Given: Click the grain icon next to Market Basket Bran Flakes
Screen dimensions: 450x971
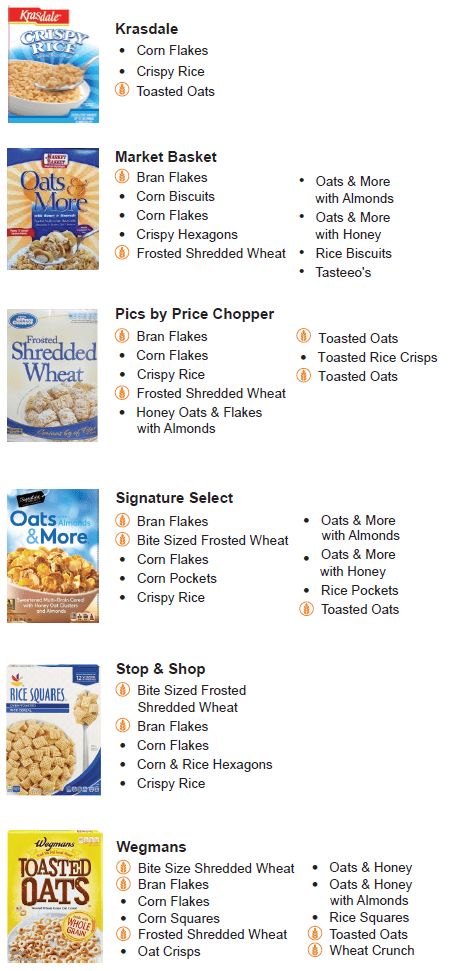Looking at the screenshot, I should (123, 176).
